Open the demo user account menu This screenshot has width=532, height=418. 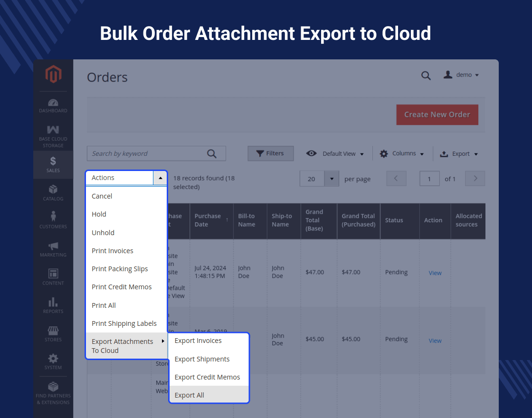tap(461, 75)
